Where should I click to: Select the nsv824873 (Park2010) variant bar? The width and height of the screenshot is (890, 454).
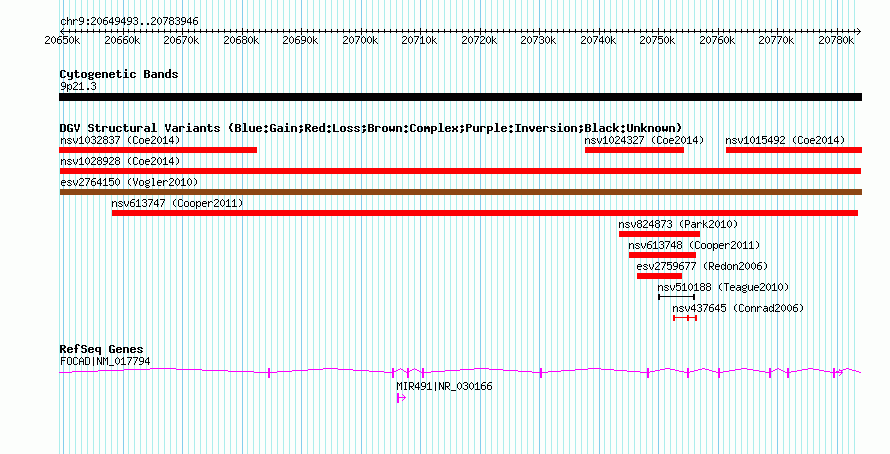[x=659, y=234]
